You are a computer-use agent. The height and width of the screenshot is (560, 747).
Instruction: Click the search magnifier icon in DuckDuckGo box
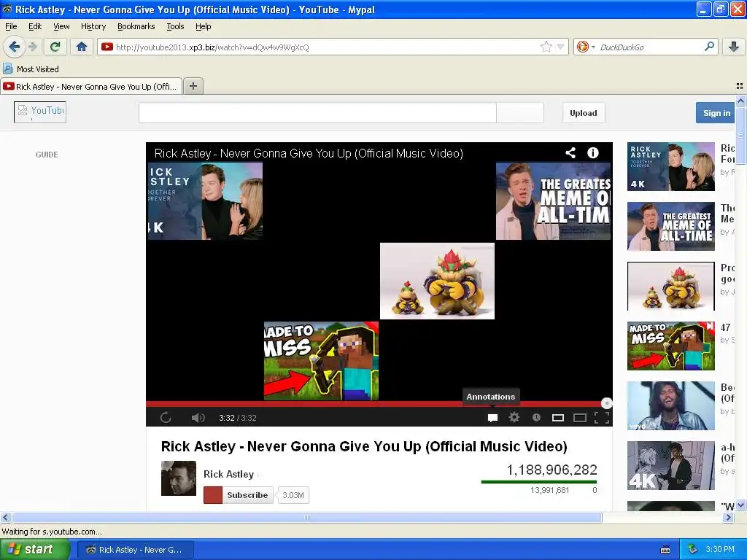pyautogui.click(x=709, y=47)
